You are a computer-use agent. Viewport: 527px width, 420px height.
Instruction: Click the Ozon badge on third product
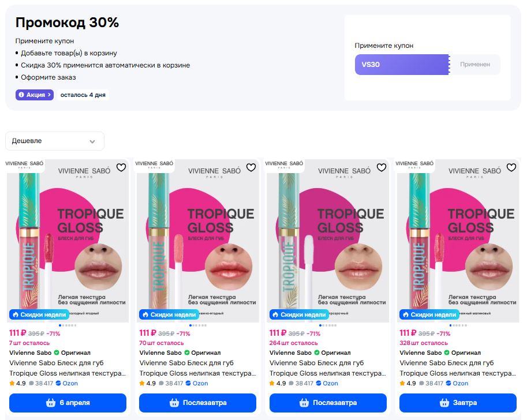point(327,383)
